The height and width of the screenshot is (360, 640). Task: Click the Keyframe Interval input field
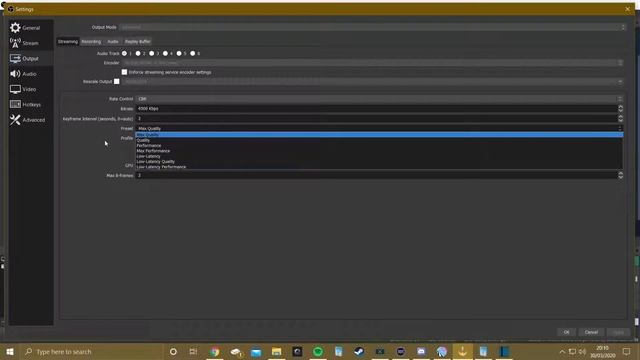(376, 118)
